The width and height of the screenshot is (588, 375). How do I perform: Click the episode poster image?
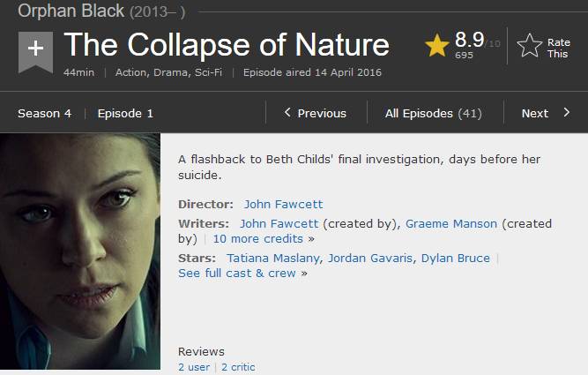point(80,251)
